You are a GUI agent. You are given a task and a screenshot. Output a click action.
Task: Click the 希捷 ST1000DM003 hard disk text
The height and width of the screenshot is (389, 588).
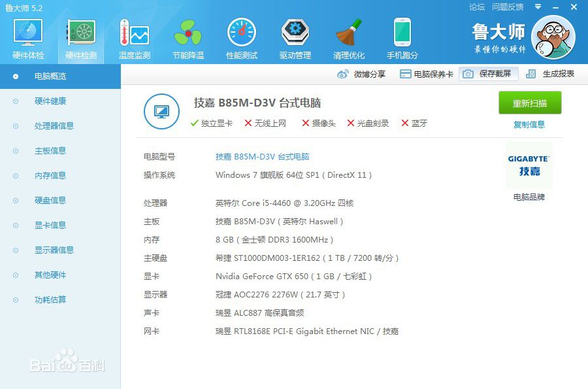[307, 258]
